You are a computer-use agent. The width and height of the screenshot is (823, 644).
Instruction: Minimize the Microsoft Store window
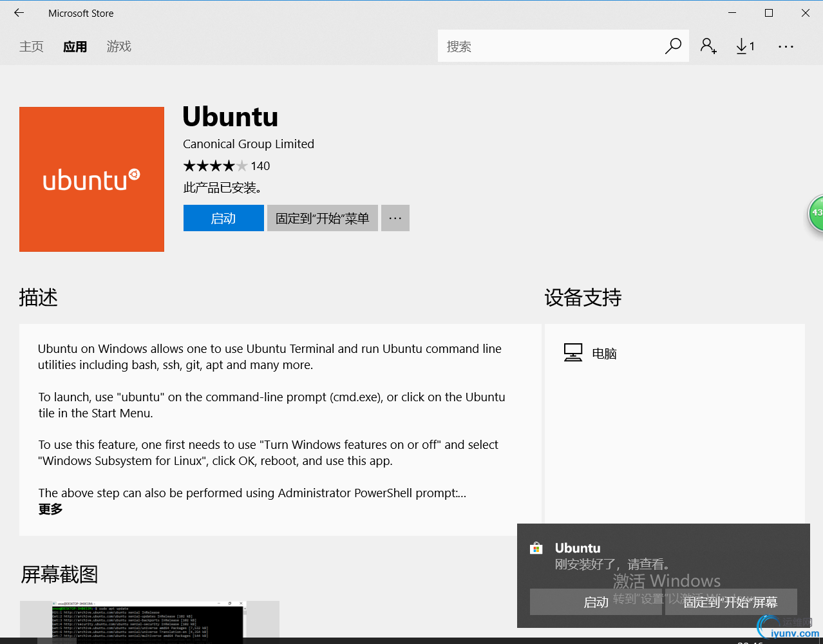(732, 13)
